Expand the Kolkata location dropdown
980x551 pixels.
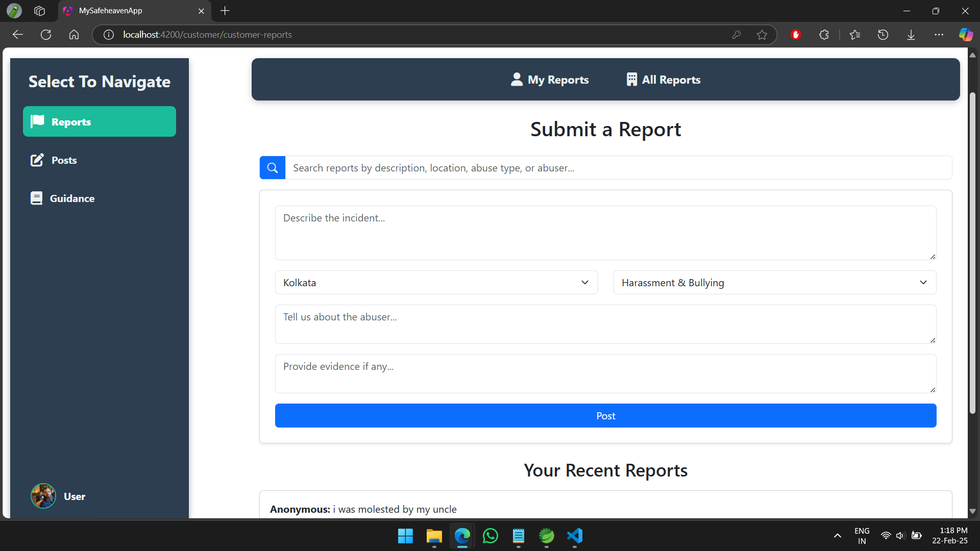click(436, 283)
